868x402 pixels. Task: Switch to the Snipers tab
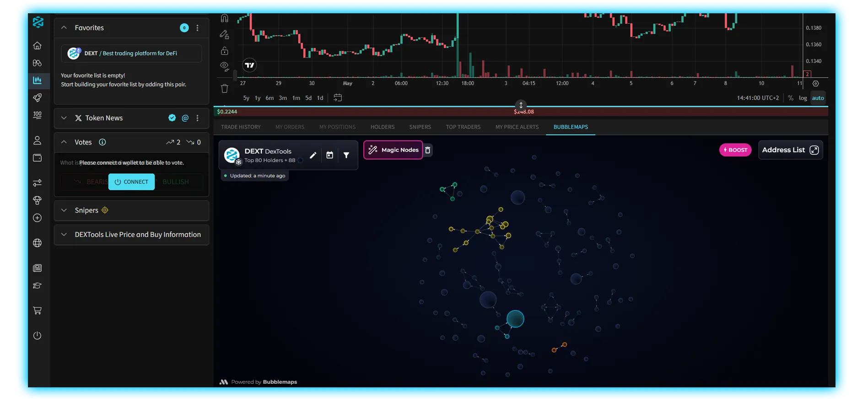pyautogui.click(x=420, y=127)
